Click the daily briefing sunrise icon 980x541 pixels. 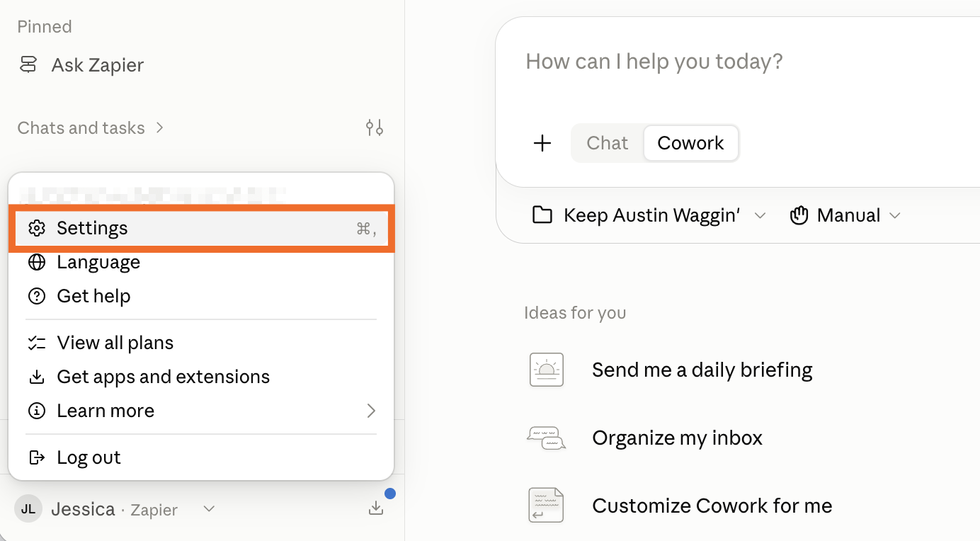pyautogui.click(x=547, y=370)
